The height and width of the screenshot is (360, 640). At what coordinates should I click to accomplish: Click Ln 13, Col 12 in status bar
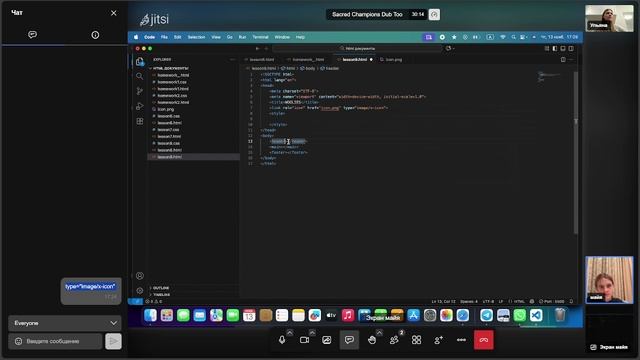pos(444,302)
